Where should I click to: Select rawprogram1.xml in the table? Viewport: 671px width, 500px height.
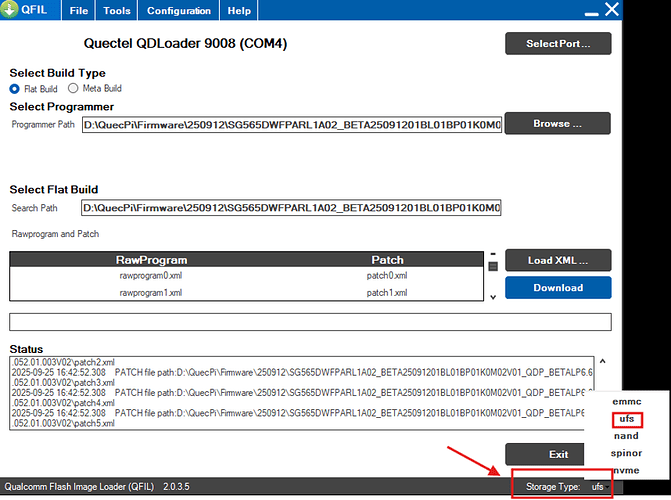click(x=151, y=293)
